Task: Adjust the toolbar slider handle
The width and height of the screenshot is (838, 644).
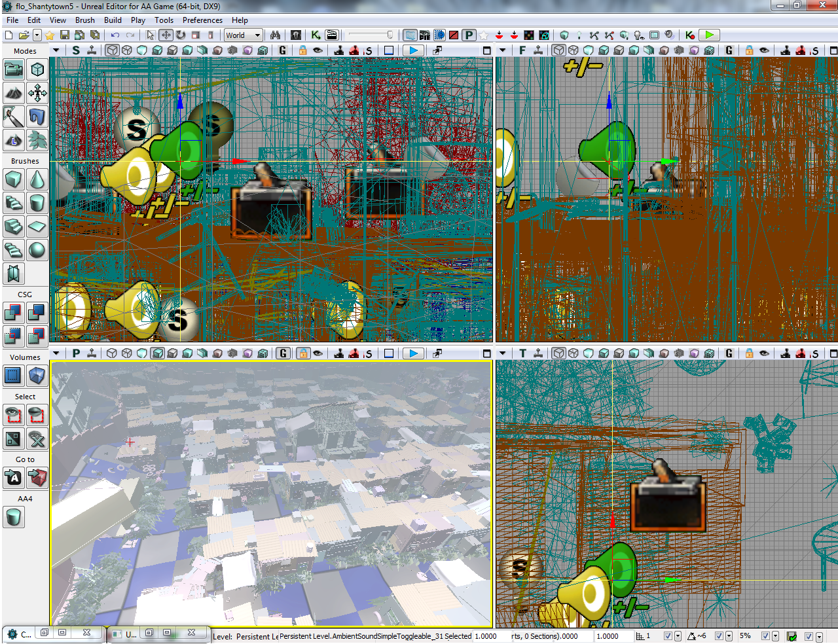Action: click(390, 35)
